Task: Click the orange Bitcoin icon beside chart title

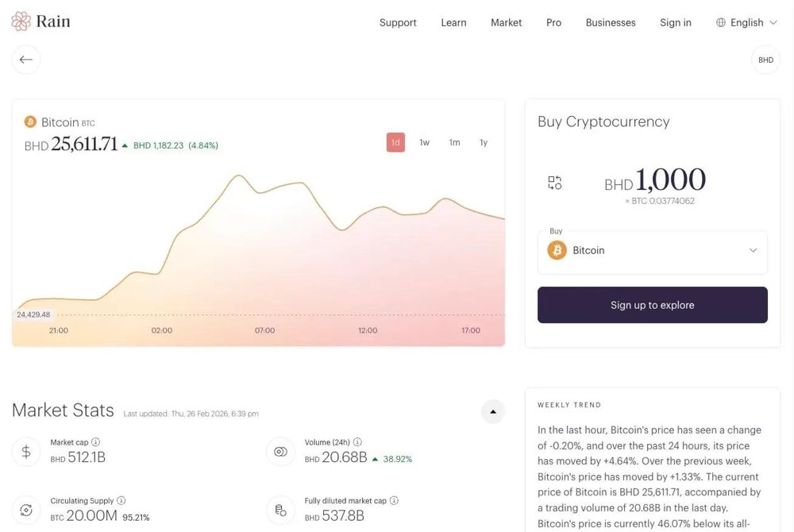Action: click(x=30, y=122)
